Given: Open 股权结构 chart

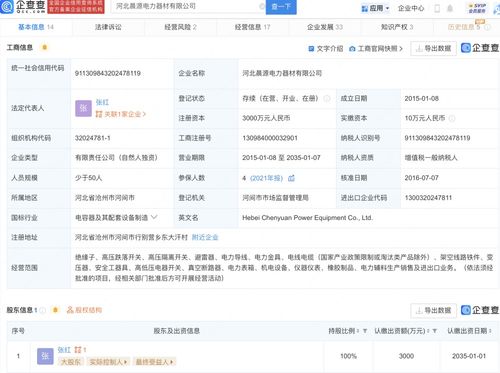Looking at the screenshot, I should [84, 310].
